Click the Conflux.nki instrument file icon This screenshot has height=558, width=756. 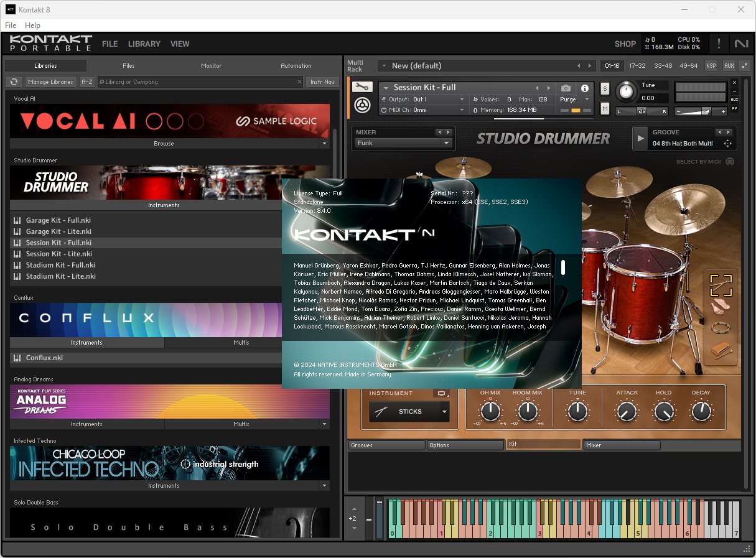(17, 358)
